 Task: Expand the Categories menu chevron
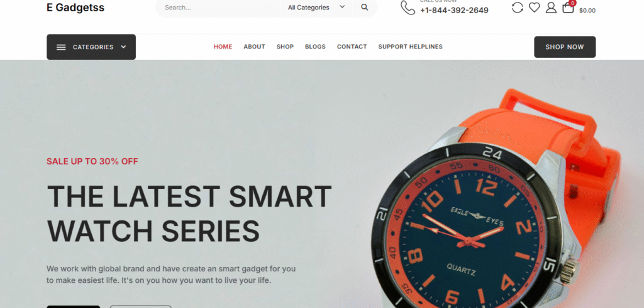[x=123, y=47]
